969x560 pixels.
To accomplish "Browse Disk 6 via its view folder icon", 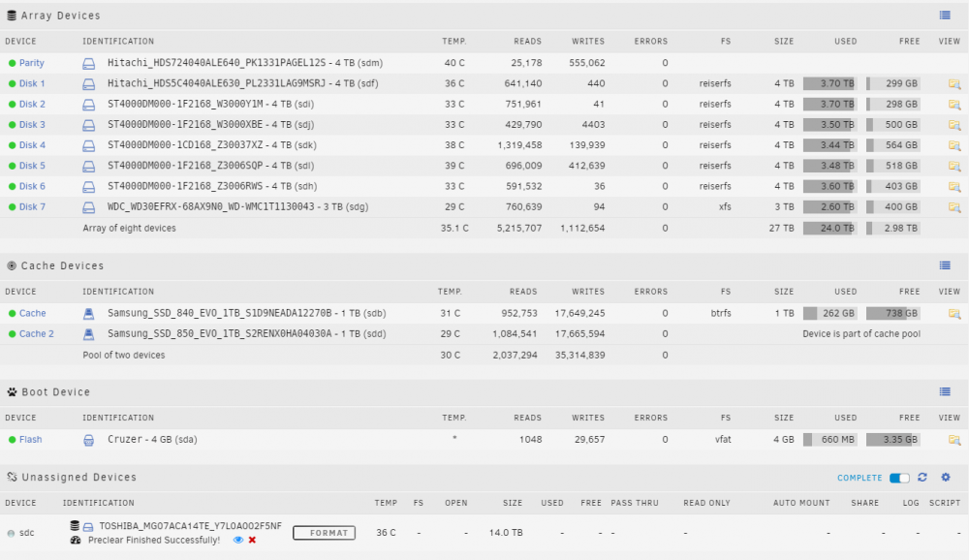I will 954,186.
